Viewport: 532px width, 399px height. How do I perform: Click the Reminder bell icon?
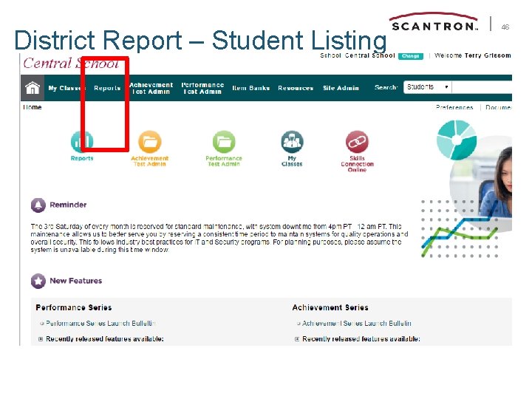click(38, 205)
